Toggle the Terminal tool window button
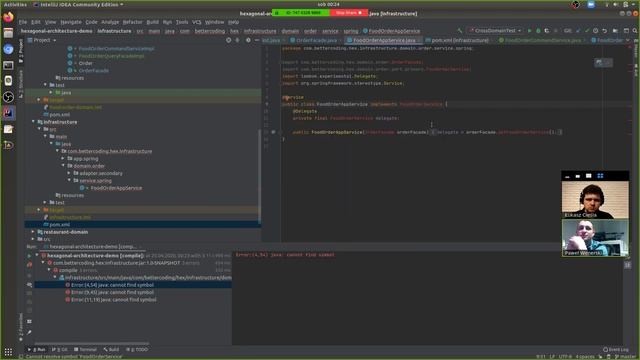 pyautogui.click(x=85, y=349)
